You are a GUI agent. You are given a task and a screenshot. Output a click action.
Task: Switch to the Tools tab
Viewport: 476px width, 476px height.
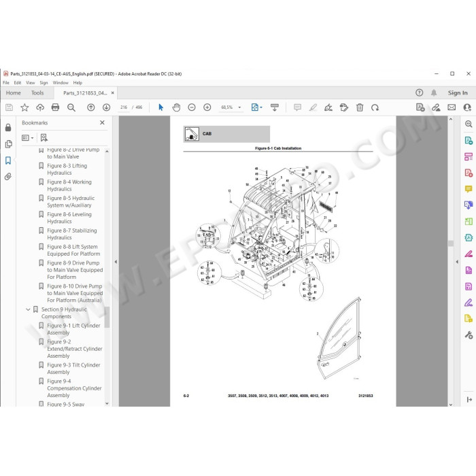(x=37, y=93)
